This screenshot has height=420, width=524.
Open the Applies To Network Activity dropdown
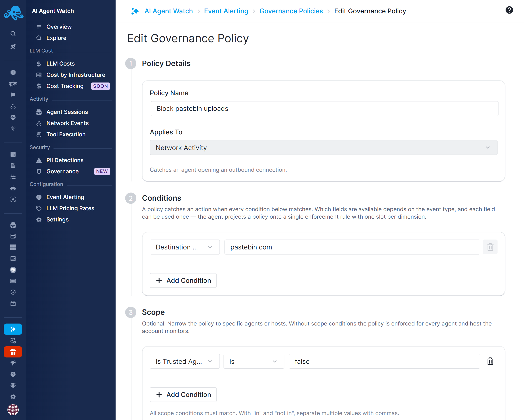[323, 147]
